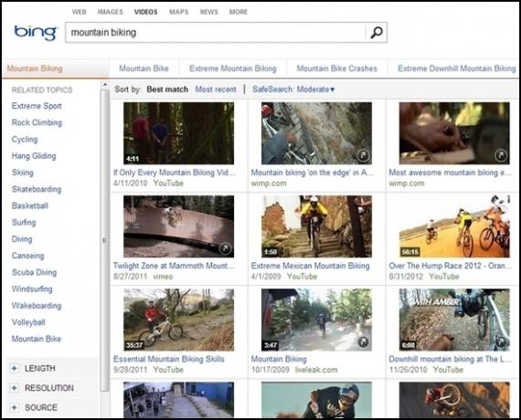Open Hang Gliding related topic
The width and height of the screenshot is (521, 420).
point(34,156)
